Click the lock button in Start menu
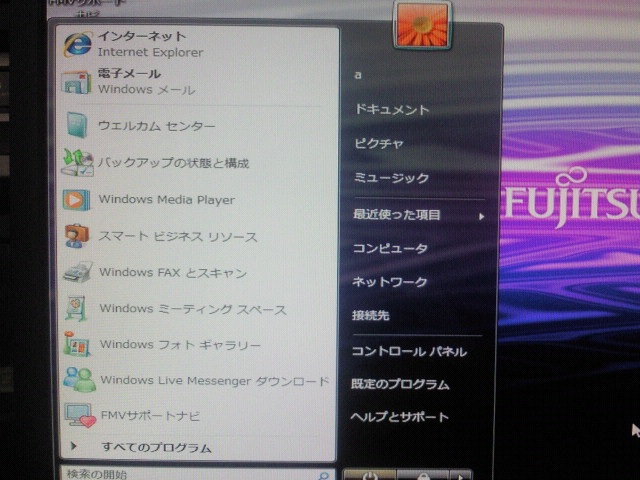 (423, 476)
